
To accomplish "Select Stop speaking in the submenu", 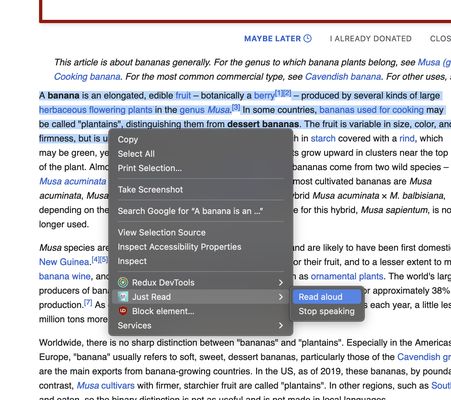I will tap(327, 311).
